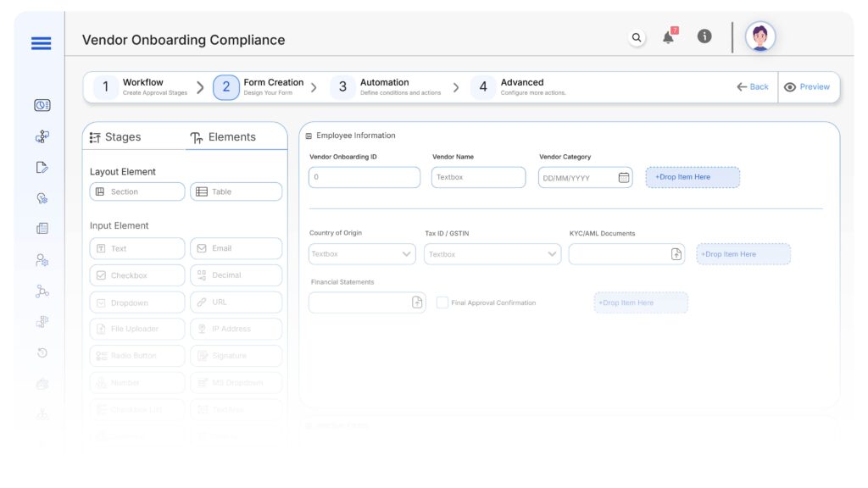
Task: Click the Preview button
Action: point(807,86)
